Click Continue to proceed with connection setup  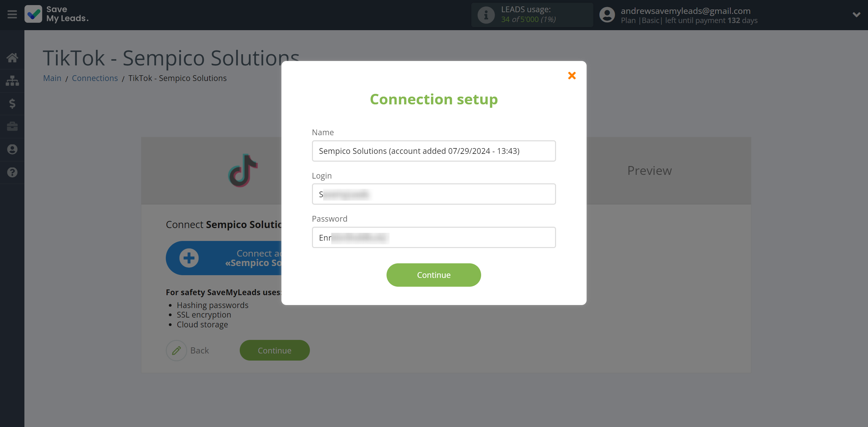(434, 275)
